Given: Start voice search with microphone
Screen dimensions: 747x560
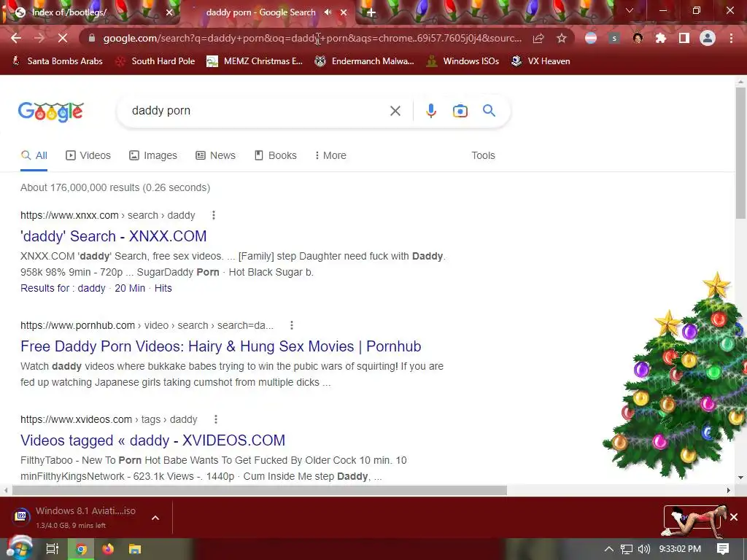Looking at the screenshot, I should [x=430, y=111].
